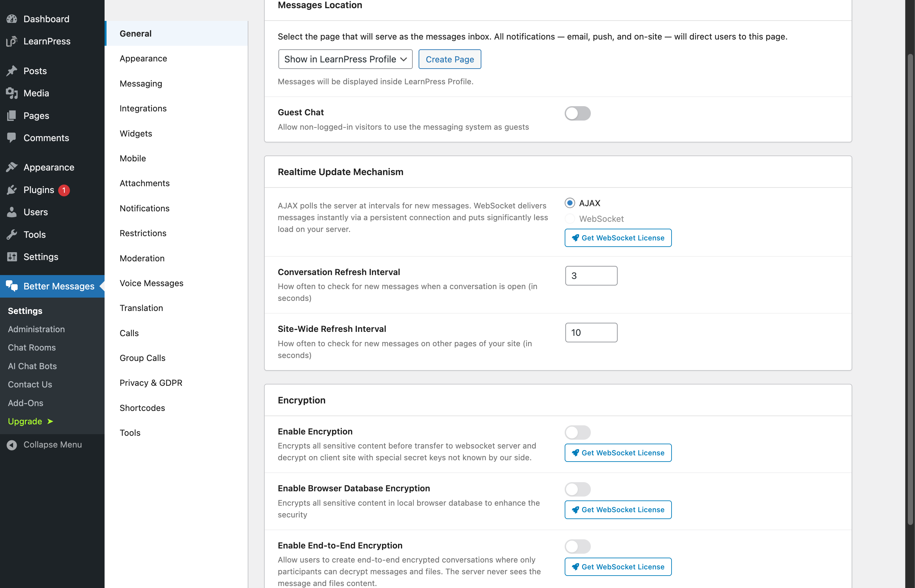915x588 pixels.
Task: Click the LearnPress logo icon
Action: click(x=12, y=41)
